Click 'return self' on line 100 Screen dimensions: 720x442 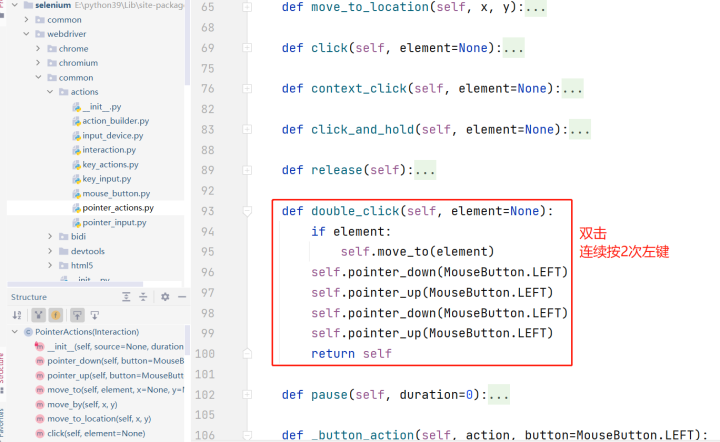point(351,353)
